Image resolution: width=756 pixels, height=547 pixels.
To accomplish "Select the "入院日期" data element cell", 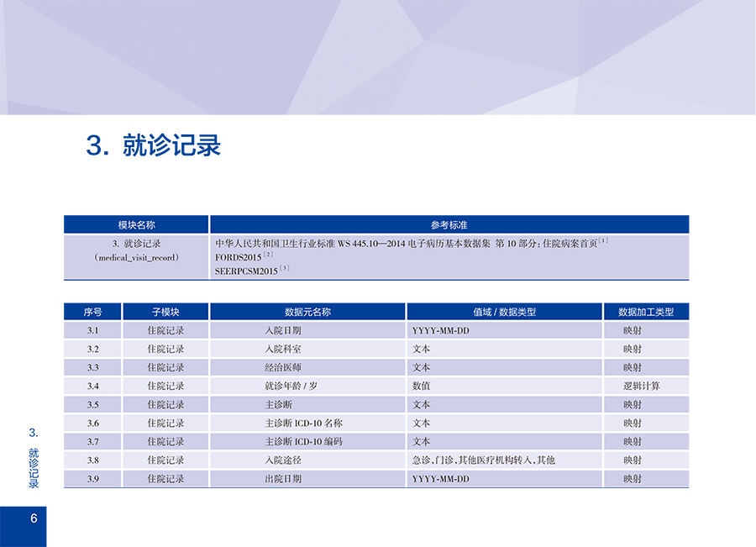I will point(283,330).
